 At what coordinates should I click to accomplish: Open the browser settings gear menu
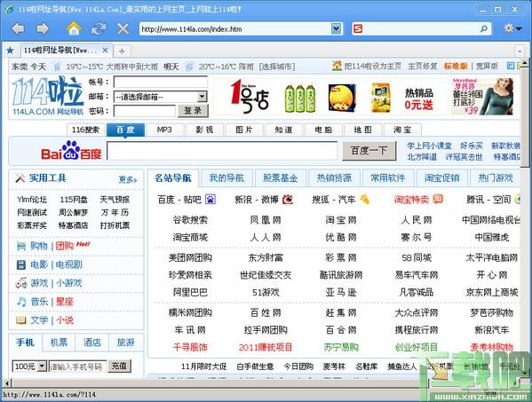[512, 28]
